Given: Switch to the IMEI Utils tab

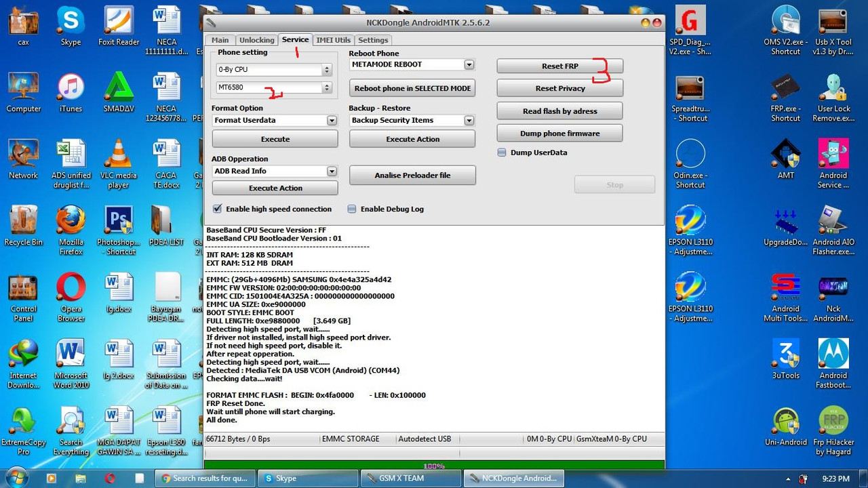Looking at the screenshot, I should [x=333, y=40].
